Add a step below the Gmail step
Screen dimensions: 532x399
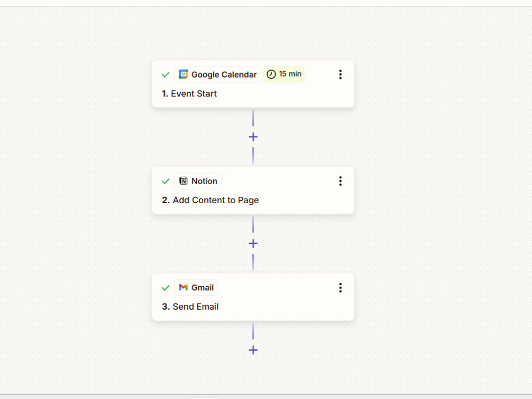pyautogui.click(x=253, y=350)
